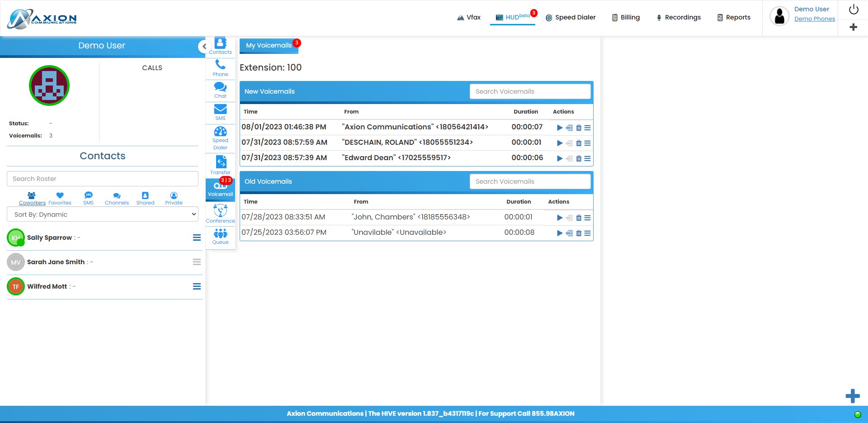Click the large blue plus button at bottom right

point(853,396)
